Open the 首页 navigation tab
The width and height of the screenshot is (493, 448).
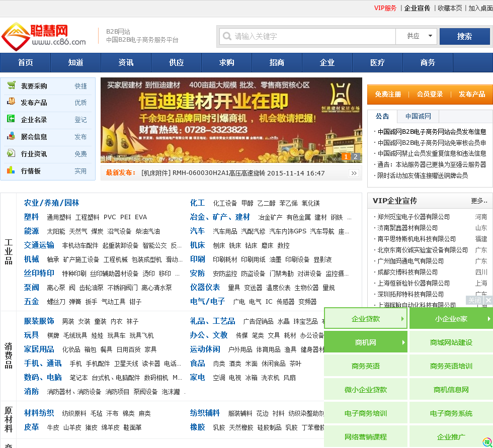click(26, 62)
